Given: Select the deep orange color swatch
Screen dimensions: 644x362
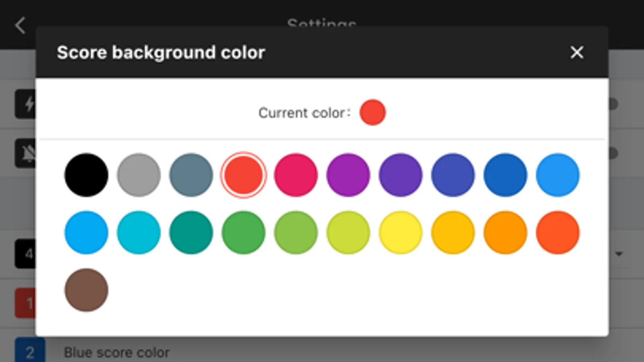Looking at the screenshot, I should tap(557, 232).
